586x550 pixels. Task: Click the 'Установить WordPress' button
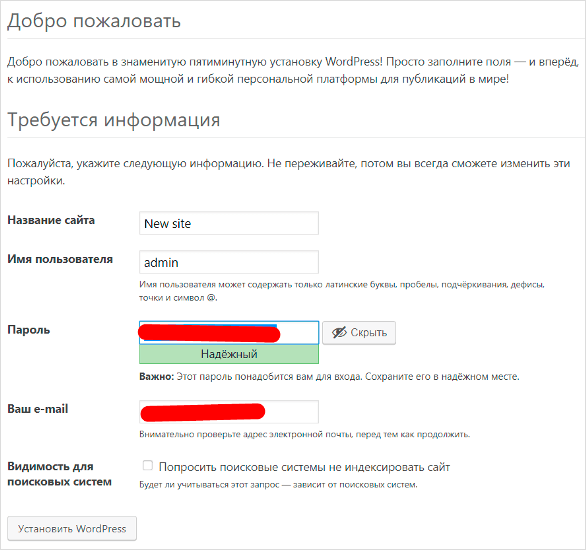tap(72, 528)
